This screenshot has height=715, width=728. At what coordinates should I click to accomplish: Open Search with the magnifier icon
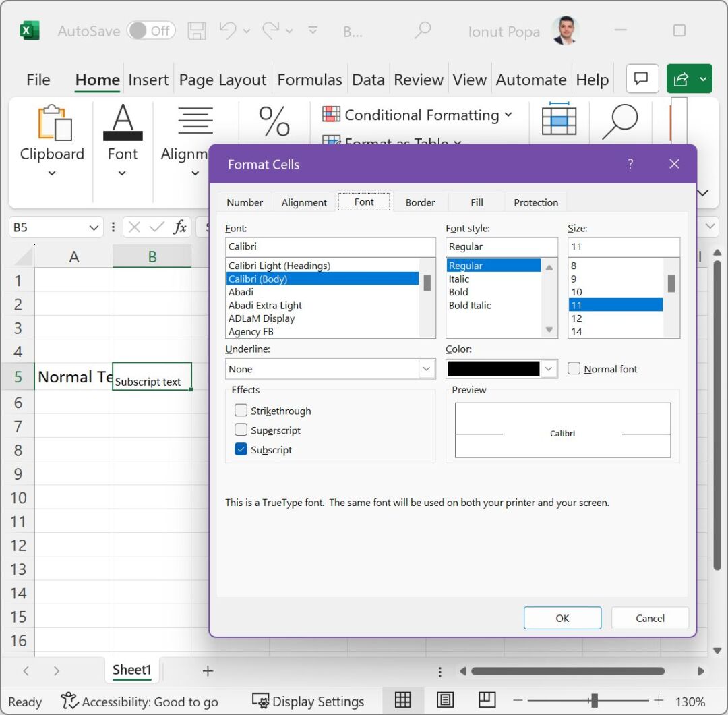click(x=423, y=30)
